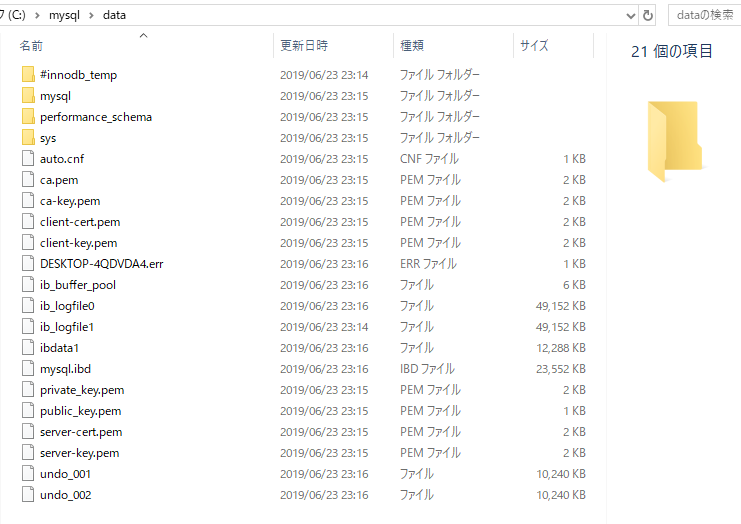Select the ca-key.pem file icon

click(28, 200)
